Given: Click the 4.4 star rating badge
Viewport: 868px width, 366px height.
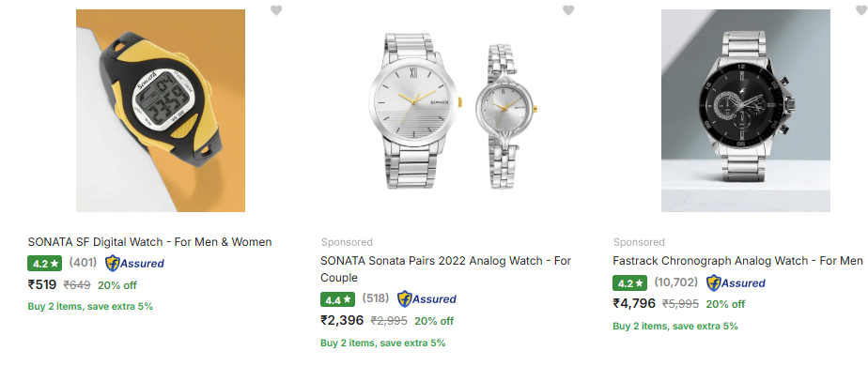Looking at the screenshot, I should [337, 299].
